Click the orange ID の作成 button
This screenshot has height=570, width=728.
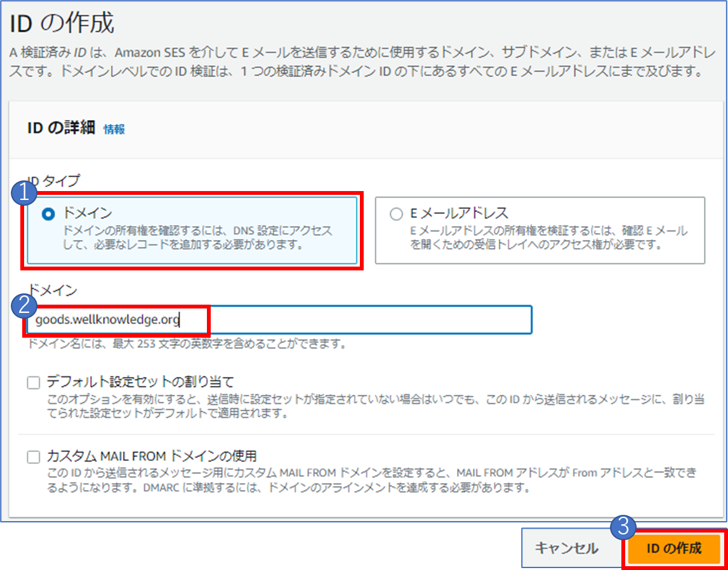674,548
